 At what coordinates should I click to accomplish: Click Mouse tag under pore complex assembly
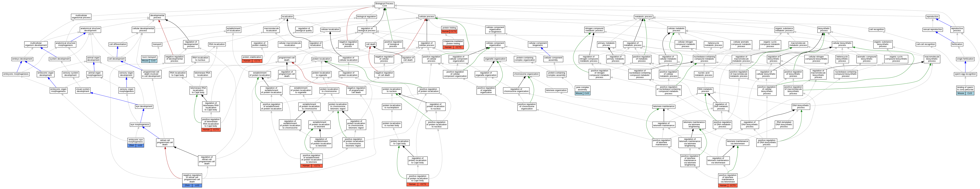coord(579,93)
